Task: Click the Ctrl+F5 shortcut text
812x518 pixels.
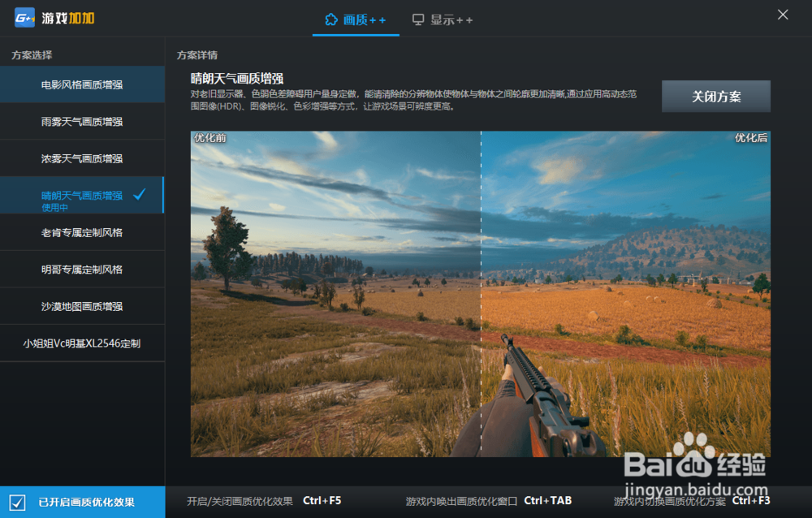Action: point(322,501)
